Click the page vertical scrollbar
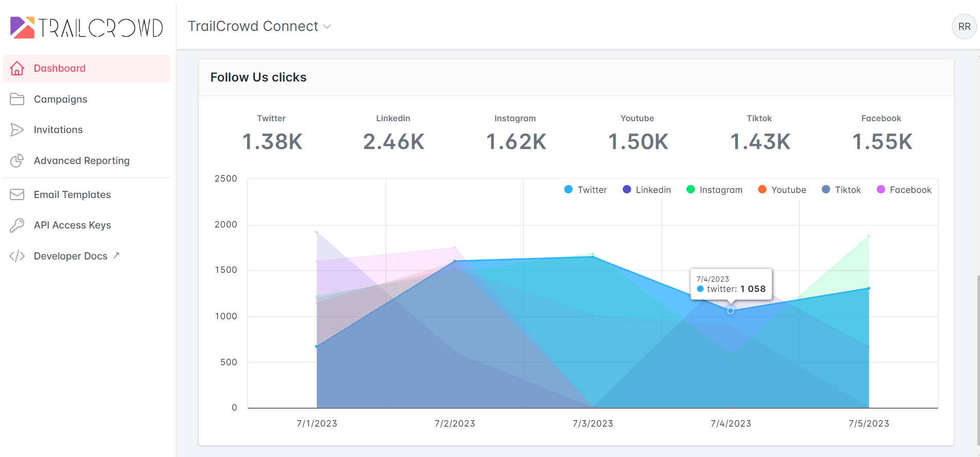The width and height of the screenshot is (980, 457). tap(978, 361)
